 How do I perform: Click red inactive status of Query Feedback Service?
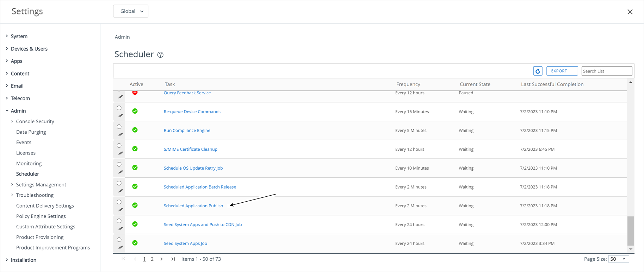(x=135, y=93)
